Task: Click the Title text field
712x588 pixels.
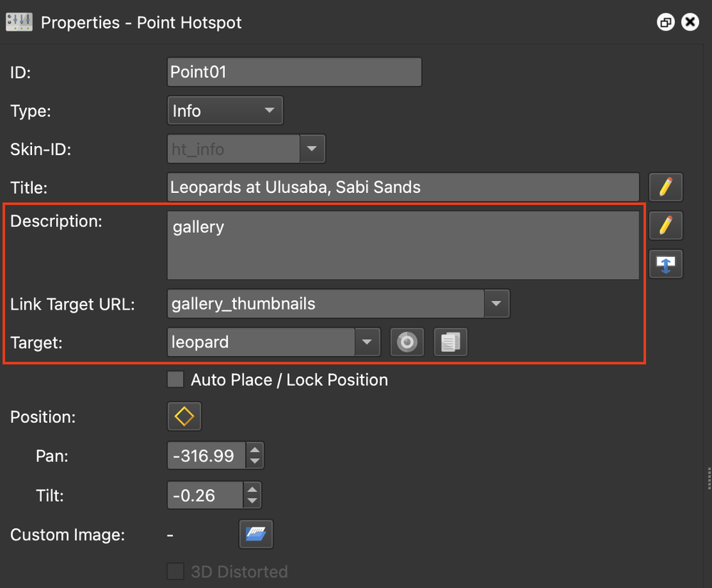Action: coord(403,187)
